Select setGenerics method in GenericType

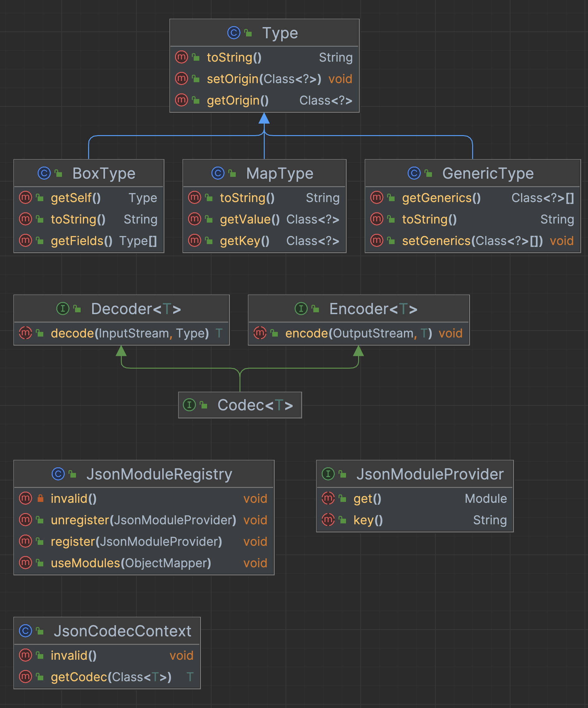472,241
